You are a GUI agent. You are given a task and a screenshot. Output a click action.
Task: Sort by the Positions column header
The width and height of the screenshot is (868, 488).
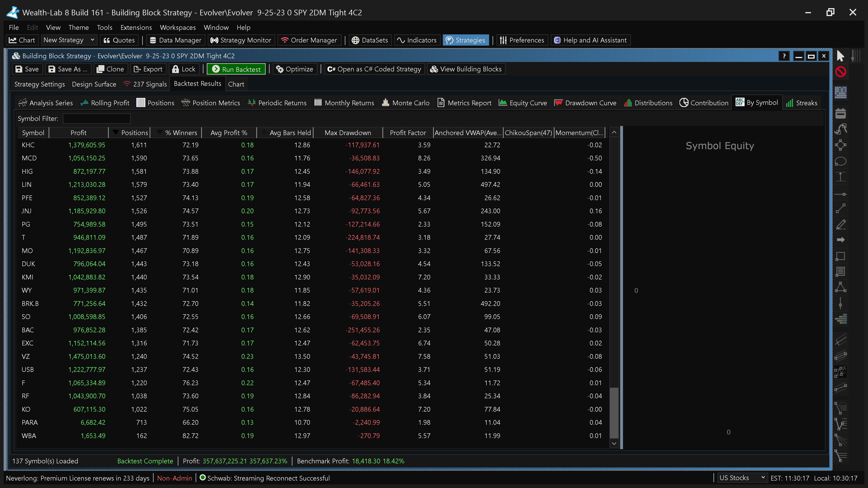(x=134, y=133)
